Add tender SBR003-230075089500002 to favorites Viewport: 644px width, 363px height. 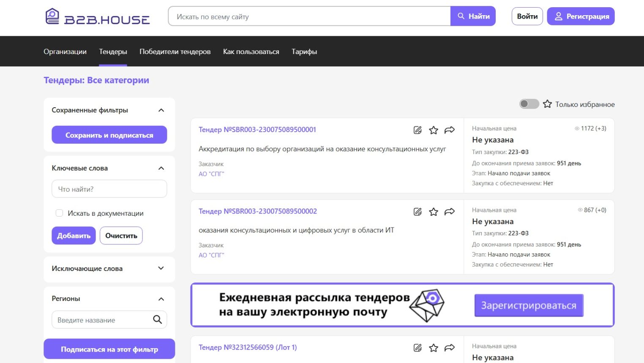coord(434,211)
